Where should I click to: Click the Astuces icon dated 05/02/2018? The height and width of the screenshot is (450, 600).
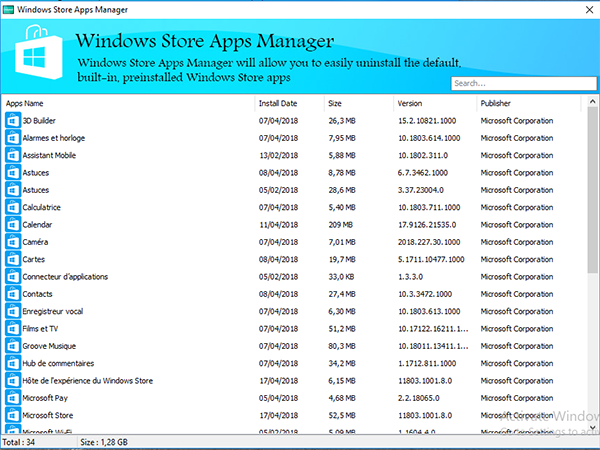pyautogui.click(x=13, y=190)
